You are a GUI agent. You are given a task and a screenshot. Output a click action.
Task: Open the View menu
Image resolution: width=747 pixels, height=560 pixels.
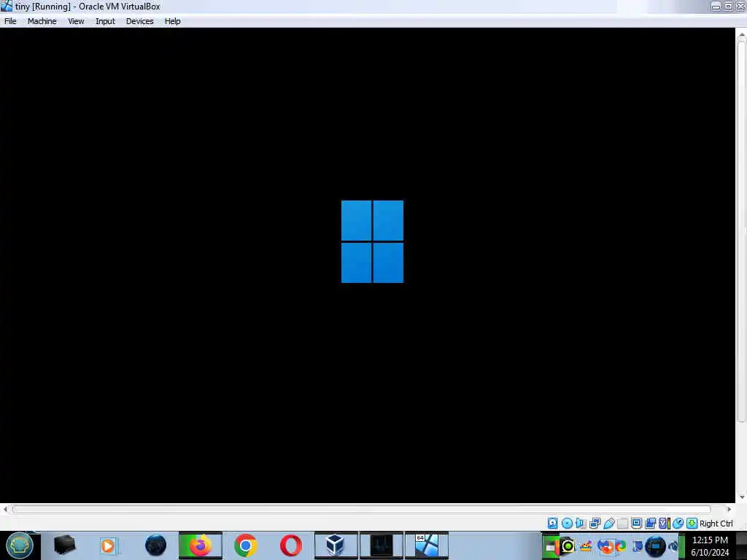coord(76,21)
